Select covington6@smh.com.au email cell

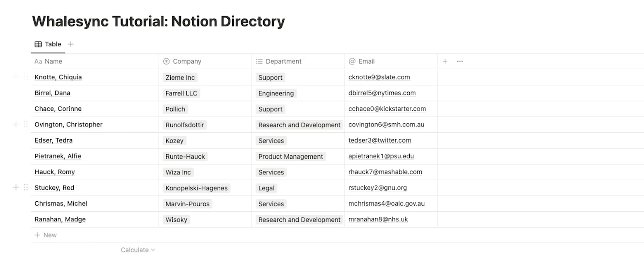point(391,125)
